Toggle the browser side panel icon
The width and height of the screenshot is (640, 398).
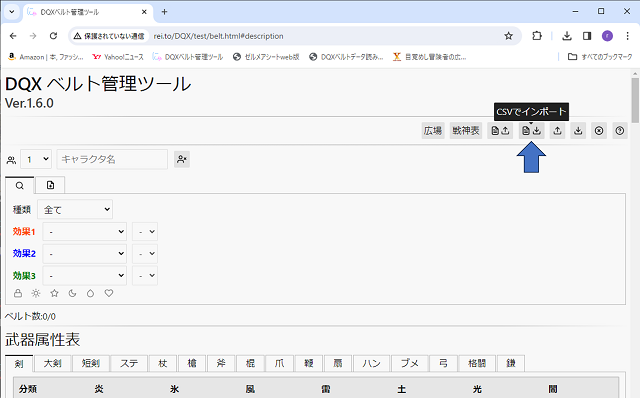tap(587, 36)
